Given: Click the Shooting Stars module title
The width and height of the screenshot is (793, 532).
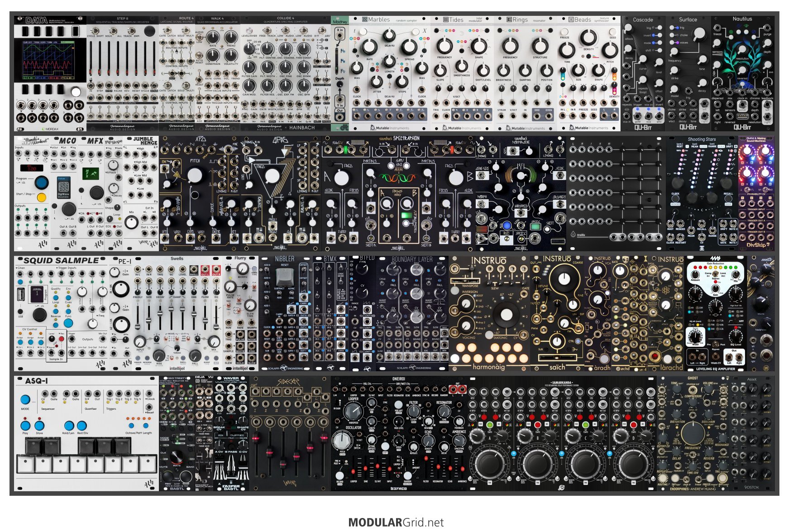Looking at the screenshot, I should (702, 139).
